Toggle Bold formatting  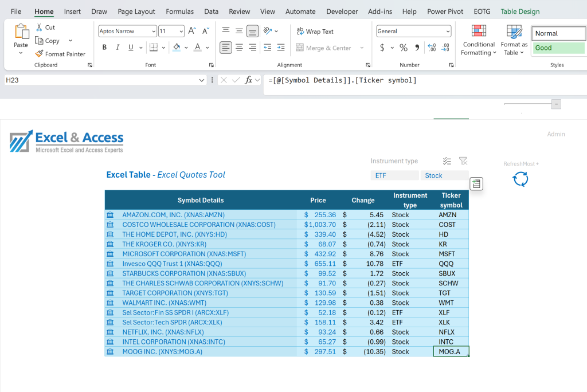pos(104,48)
